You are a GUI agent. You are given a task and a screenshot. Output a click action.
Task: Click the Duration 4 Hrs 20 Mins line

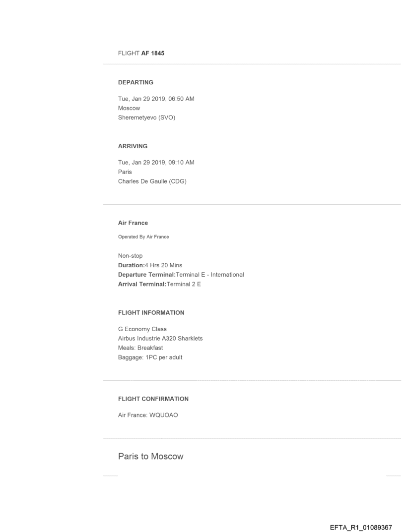(x=150, y=265)
